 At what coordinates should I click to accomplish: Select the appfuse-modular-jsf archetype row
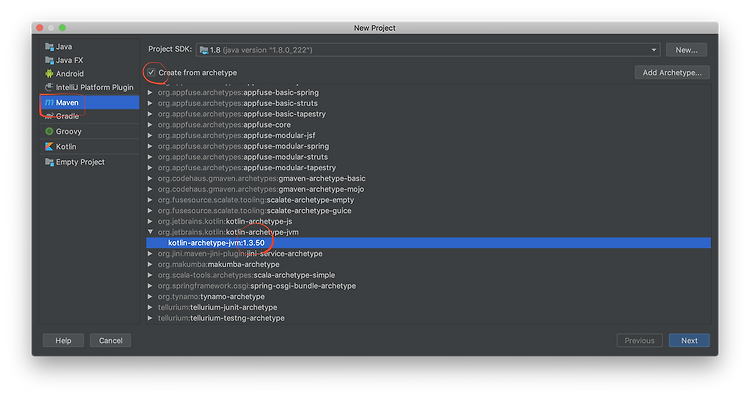[428, 135]
